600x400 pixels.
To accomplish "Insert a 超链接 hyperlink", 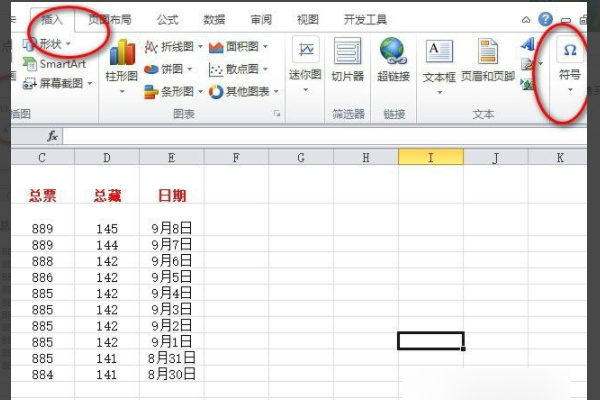I will [393, 59].
